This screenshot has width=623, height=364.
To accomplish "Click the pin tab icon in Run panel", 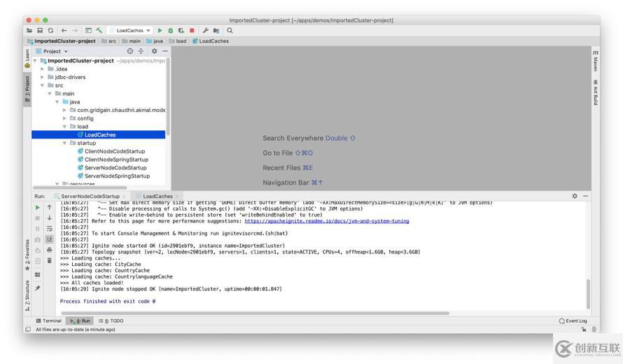I will click(37, 288).
